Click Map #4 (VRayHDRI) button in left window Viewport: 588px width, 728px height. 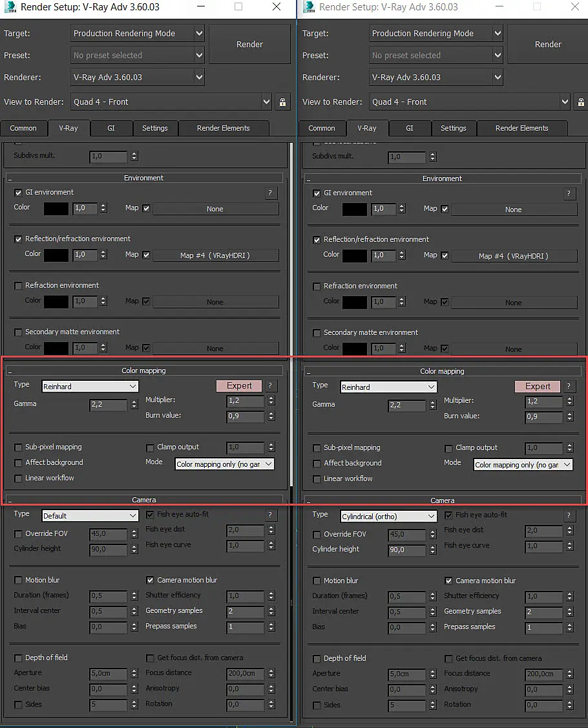[x=215, y=255]
